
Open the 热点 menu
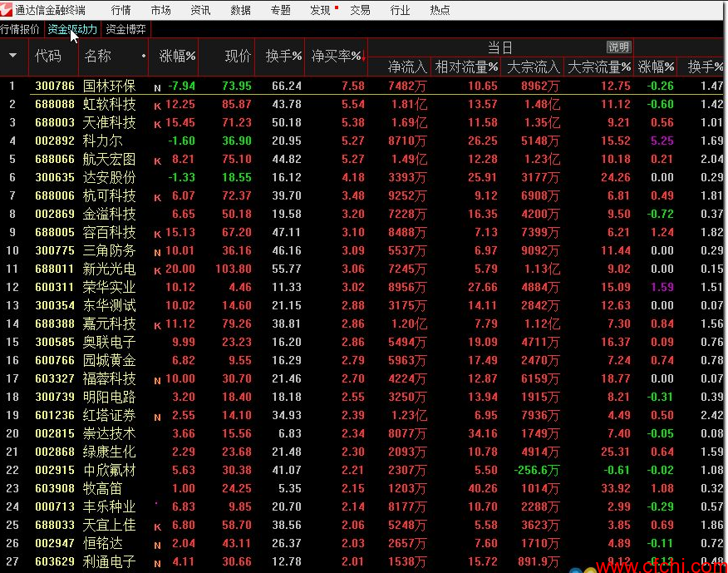click(x=440, y=10)
